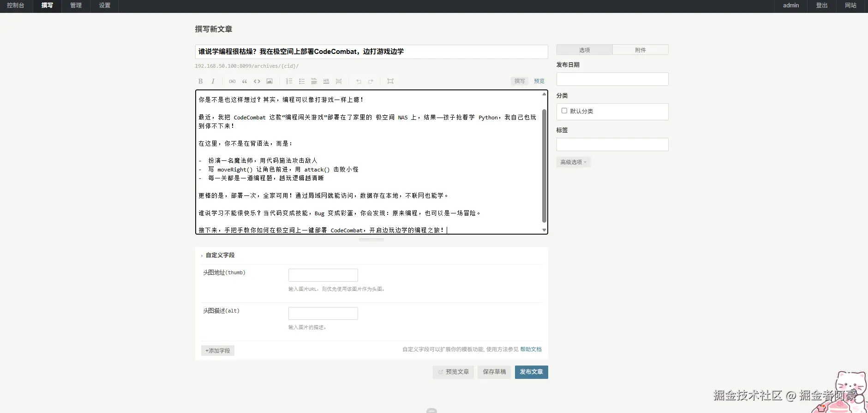Open the 控制台 dashboard menu

pyautogui.click(x=16, y=6)
